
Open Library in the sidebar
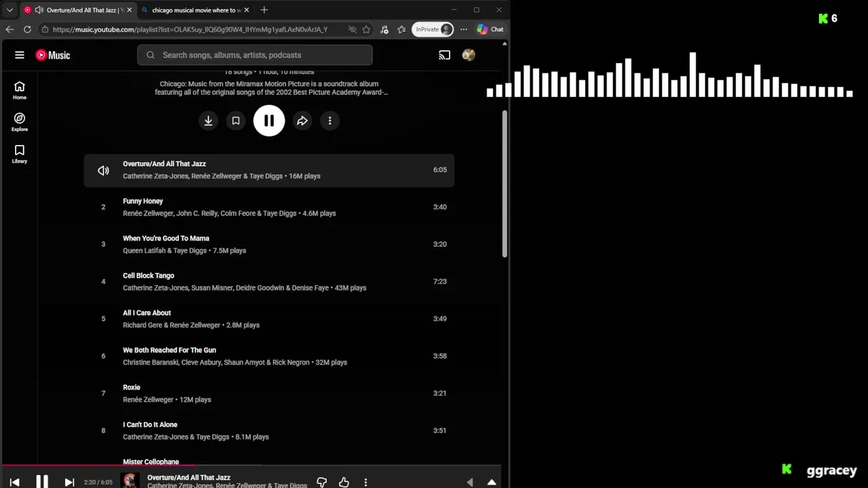pyautogui.click(x=20, y=154)
